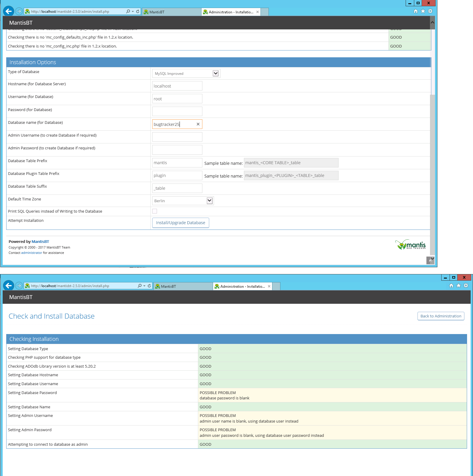
Task: Click the Admin Username input field
Action: coord(177,137)
